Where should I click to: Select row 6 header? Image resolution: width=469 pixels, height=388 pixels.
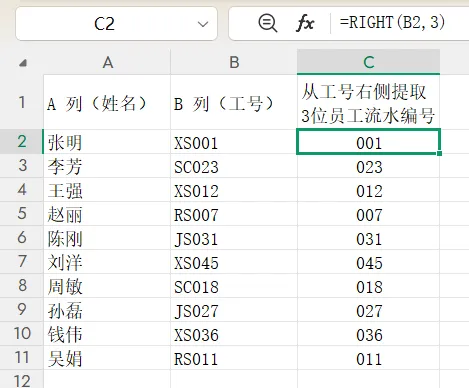coord(22,238)
